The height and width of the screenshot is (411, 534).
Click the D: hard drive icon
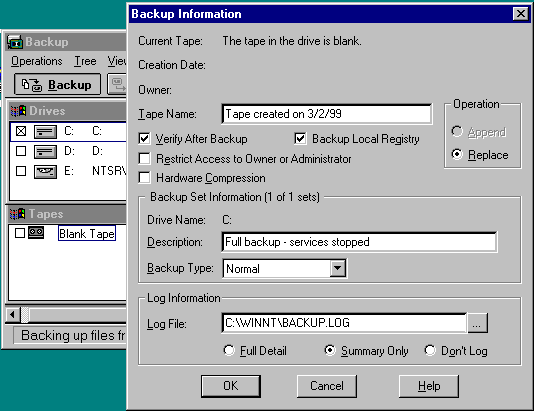45,152
